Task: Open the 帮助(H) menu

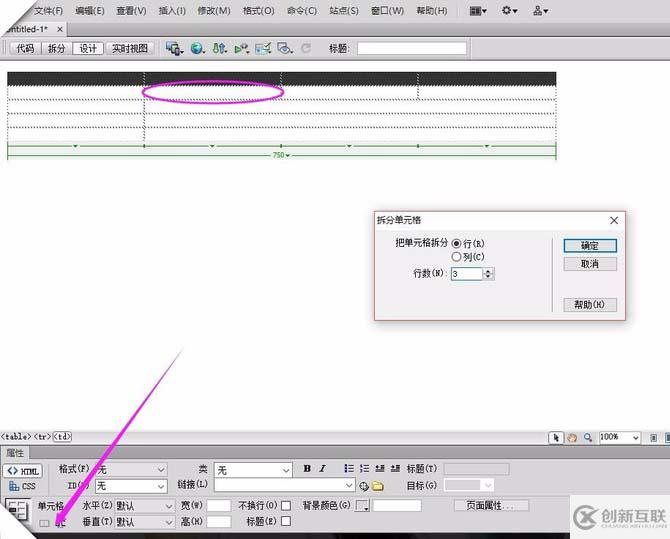Action: pyautogui.click(x=432, y=11)
